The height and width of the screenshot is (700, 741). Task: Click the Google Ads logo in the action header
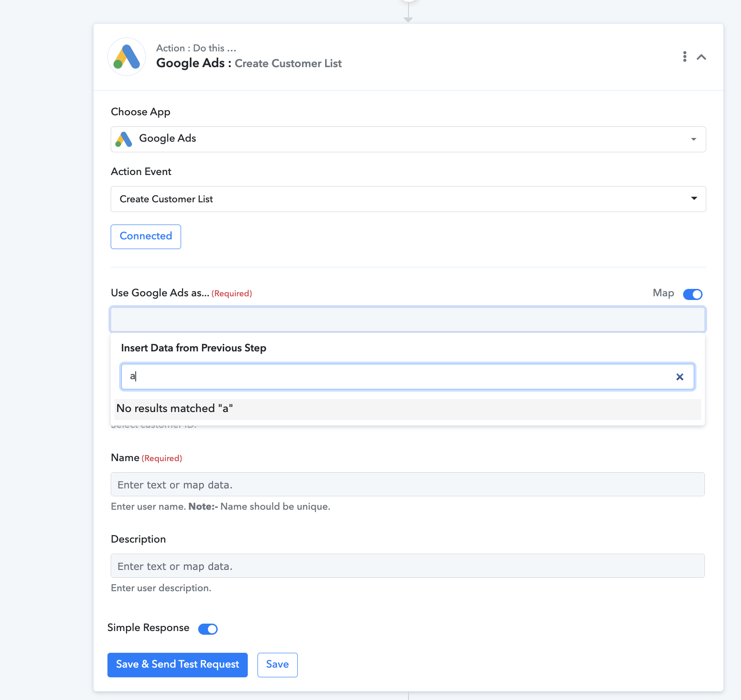[x=127, y=57]
